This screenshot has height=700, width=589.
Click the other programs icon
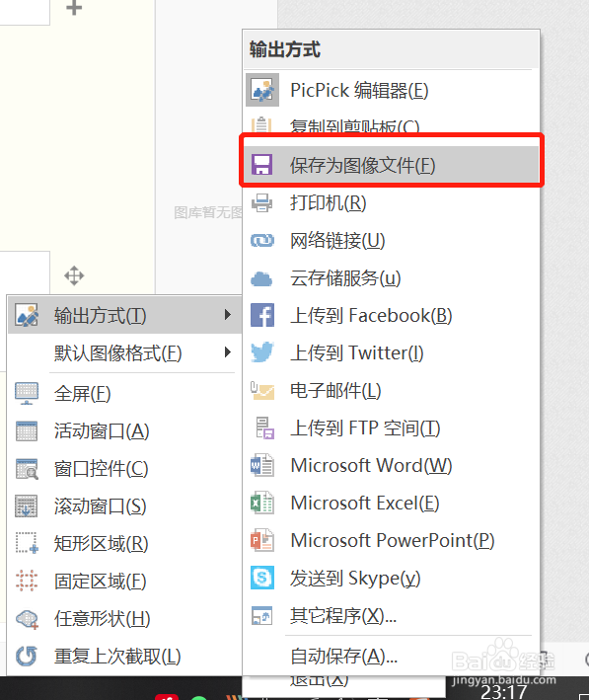pyautogui.click(x=261, y=615)
